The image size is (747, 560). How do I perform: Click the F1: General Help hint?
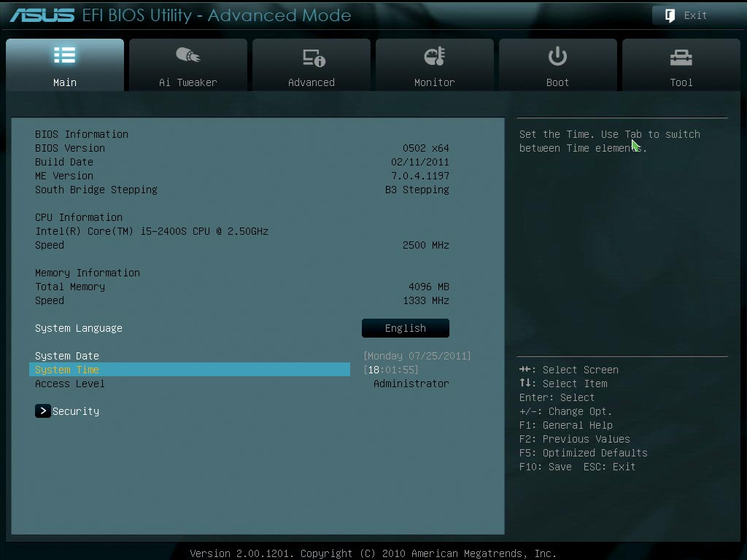click(565, 425)
